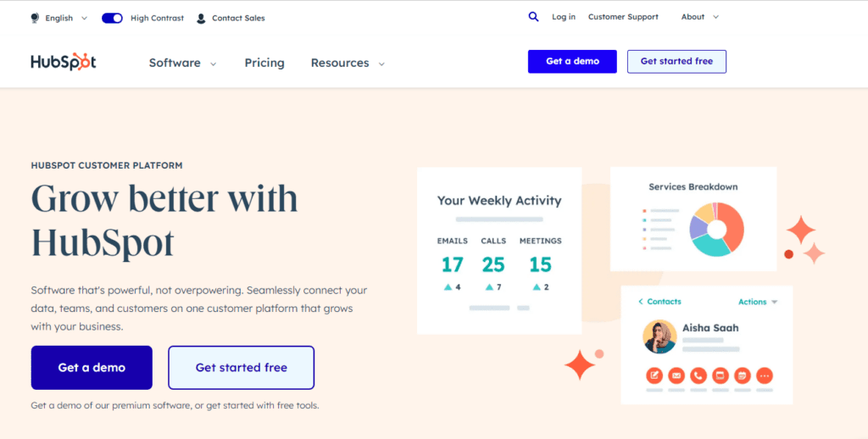Click the Contact Sales person icon

tap(201, 18)
